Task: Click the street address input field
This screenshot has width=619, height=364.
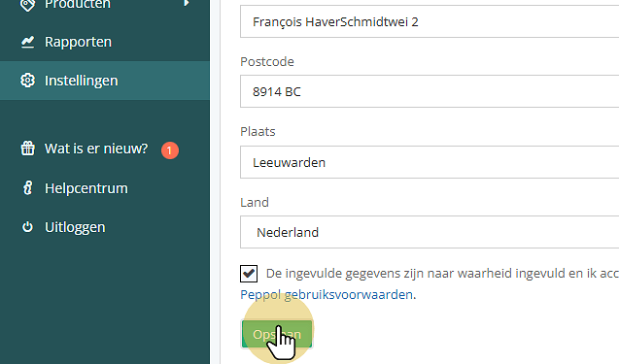Action: click(x=430, y=21)
